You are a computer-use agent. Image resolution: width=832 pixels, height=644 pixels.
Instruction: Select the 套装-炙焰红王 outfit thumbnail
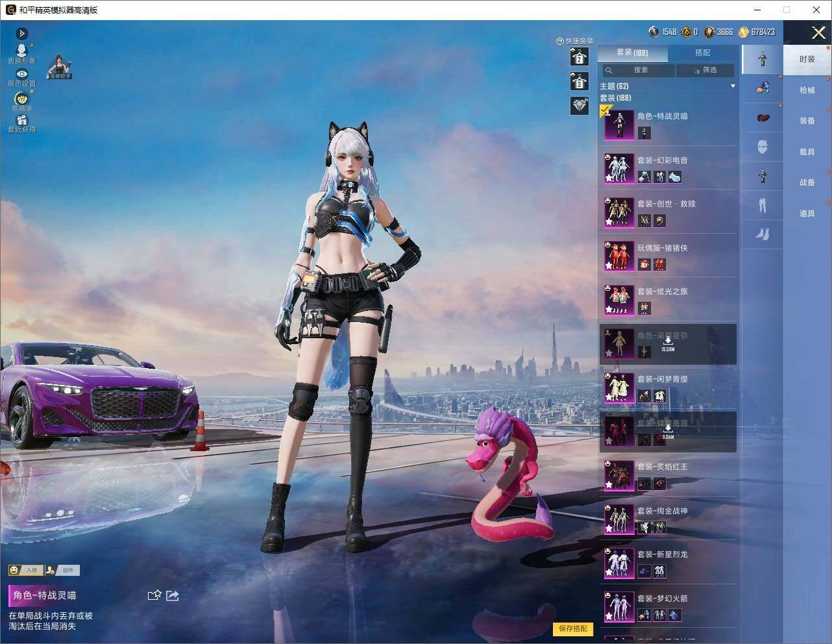619,475
